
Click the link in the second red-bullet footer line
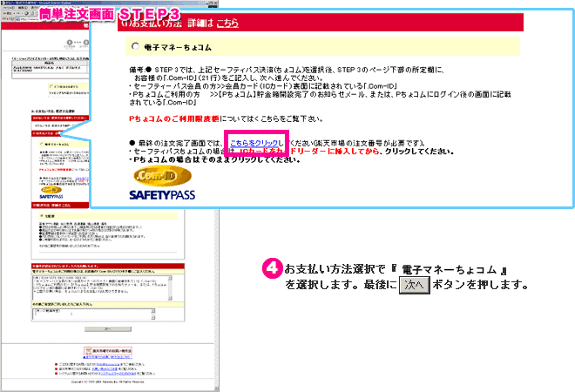coord(105,368)
